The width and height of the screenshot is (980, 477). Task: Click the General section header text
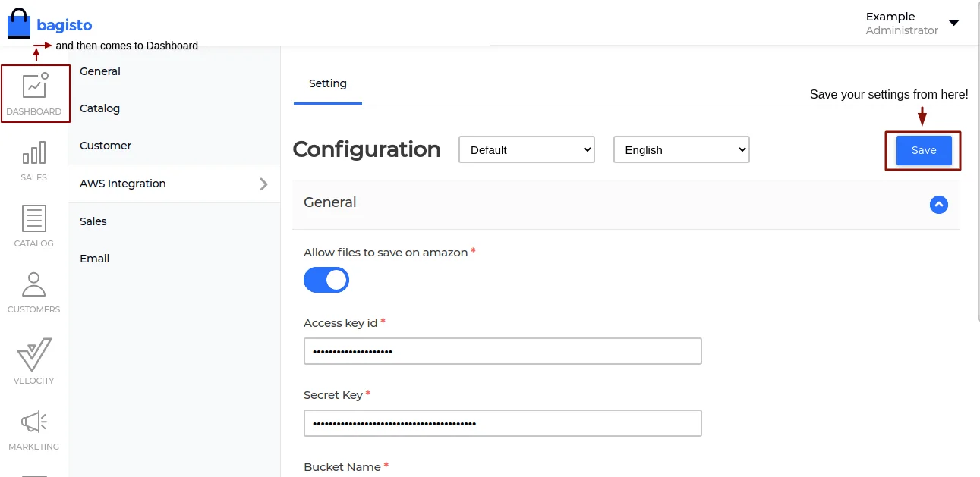pyautogui.click(x=330, y=202)
